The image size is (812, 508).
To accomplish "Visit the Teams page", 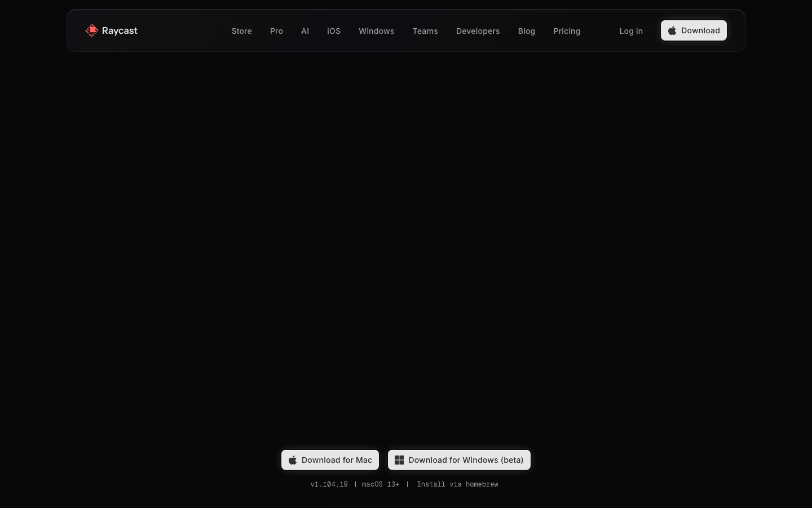I will (425, 31).
